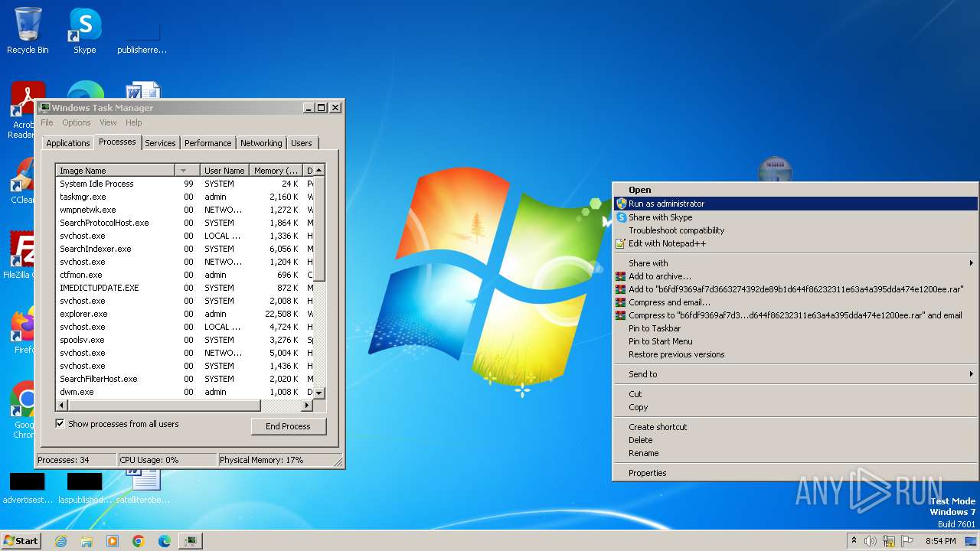Open Windows Media Player in taskbar
This screenshot has width=980, height=551.
pos(113,541)
